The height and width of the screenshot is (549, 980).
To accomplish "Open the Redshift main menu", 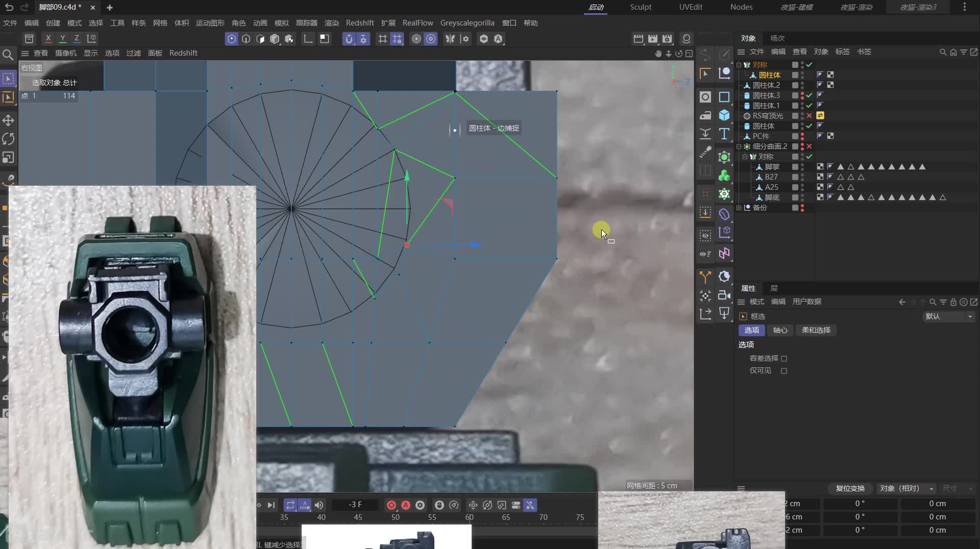I will (x=359, y=23).
